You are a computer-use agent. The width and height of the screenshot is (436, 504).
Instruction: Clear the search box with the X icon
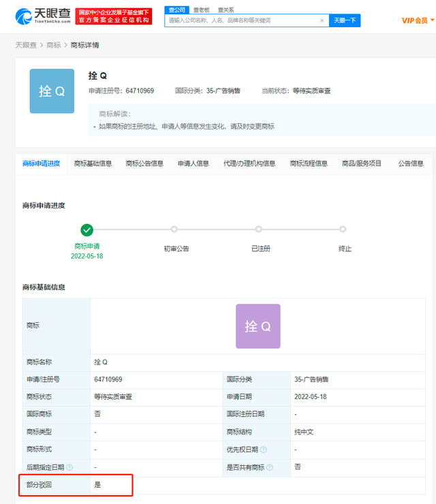click(x=322, y=20)
